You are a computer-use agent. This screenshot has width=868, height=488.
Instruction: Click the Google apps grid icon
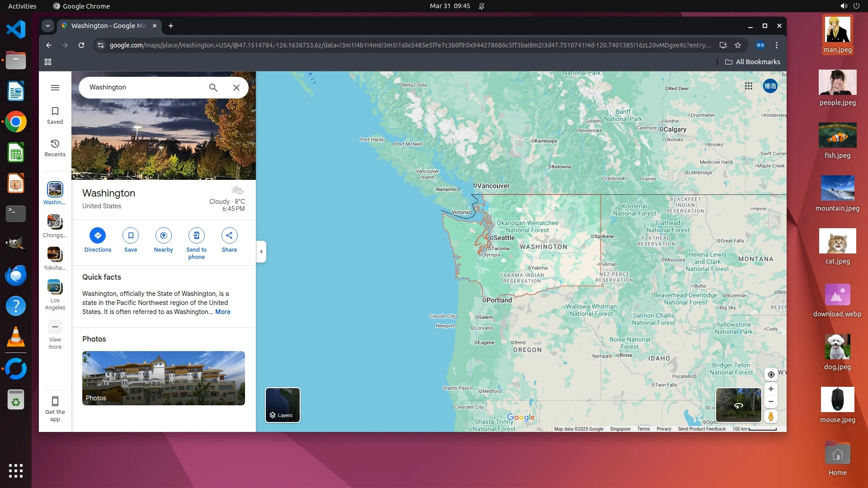click(749, 86)
